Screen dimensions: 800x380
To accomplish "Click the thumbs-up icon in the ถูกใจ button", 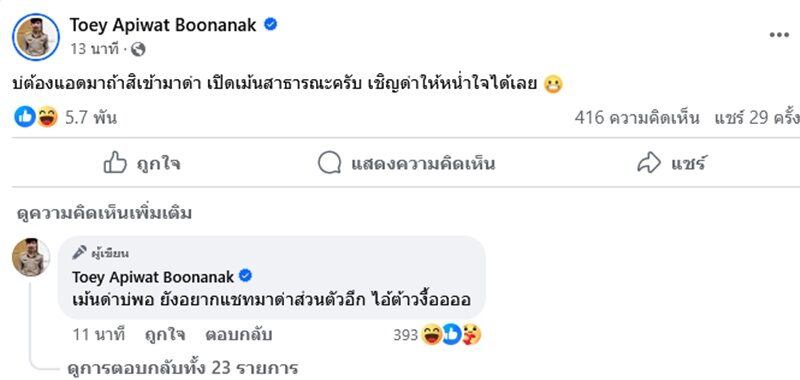I will tap(115, 163).
